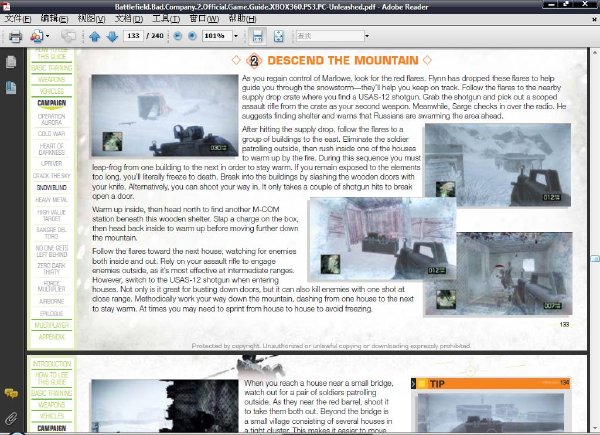The image size is (600, 435).
Task: Click the printed page number 133 on page
Action: point(564,324)
